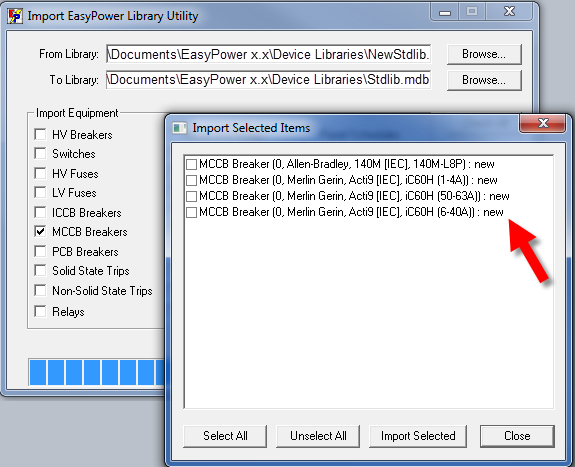The image size is (575, 467).
Task: Click the Select All button
Action: coord(225,436)
